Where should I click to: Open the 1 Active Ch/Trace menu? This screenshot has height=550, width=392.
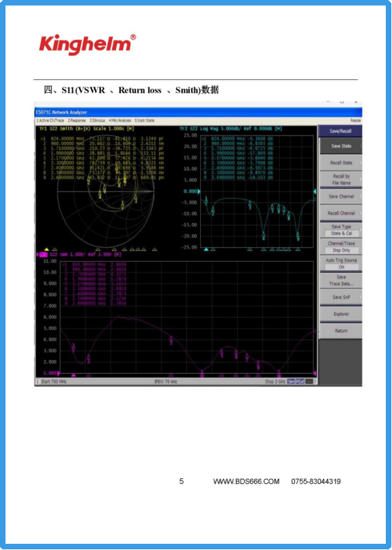[50, 120]
